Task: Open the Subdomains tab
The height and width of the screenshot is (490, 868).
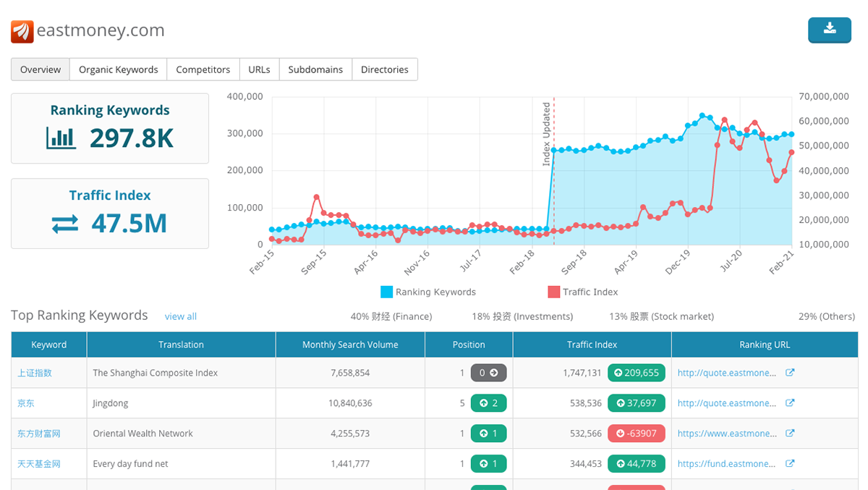Action: click(x=315, y=69)
